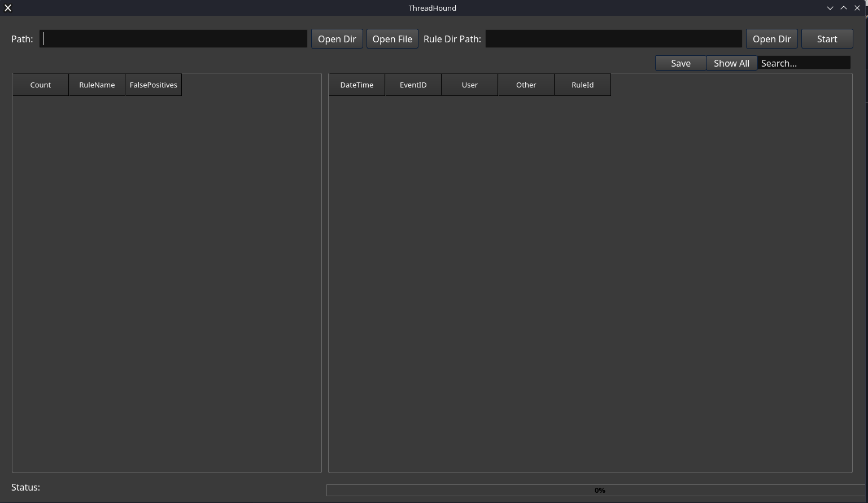868x503 pixels.
Task: Click the Status label
Action: [x=26, y=487]
